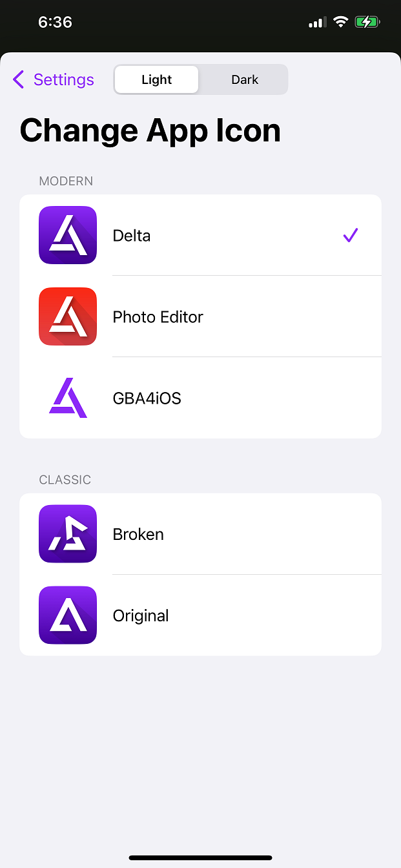The height and width of the screenshot is (868, 401).
Task: Tap the 6:36 status bar clock
Action: pyautogui.click(x=55, y=22)
